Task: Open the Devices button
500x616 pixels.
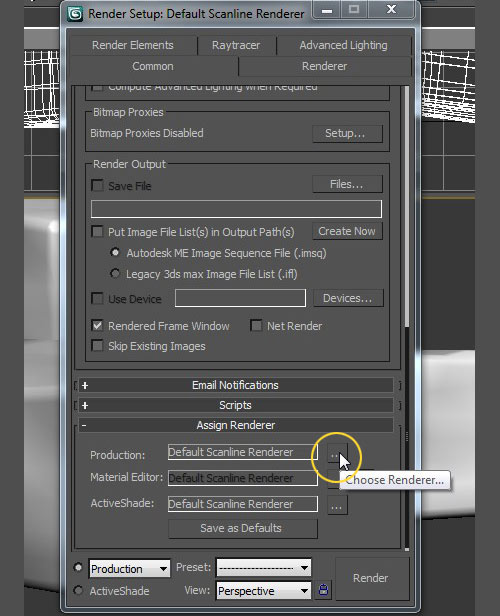Action: (348, 298)
